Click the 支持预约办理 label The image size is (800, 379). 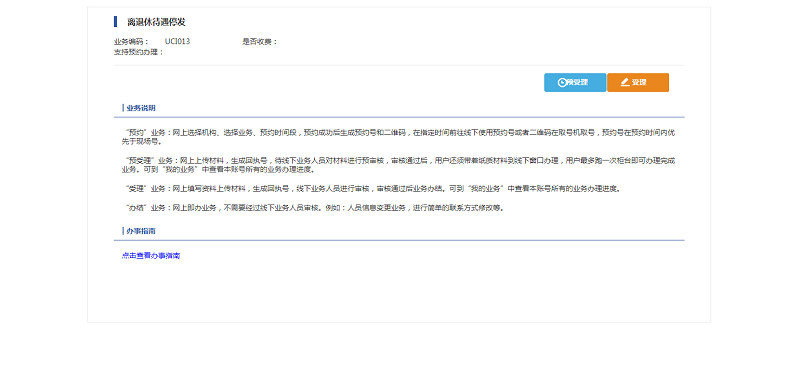pyautogui.click(x=139, y=52)
